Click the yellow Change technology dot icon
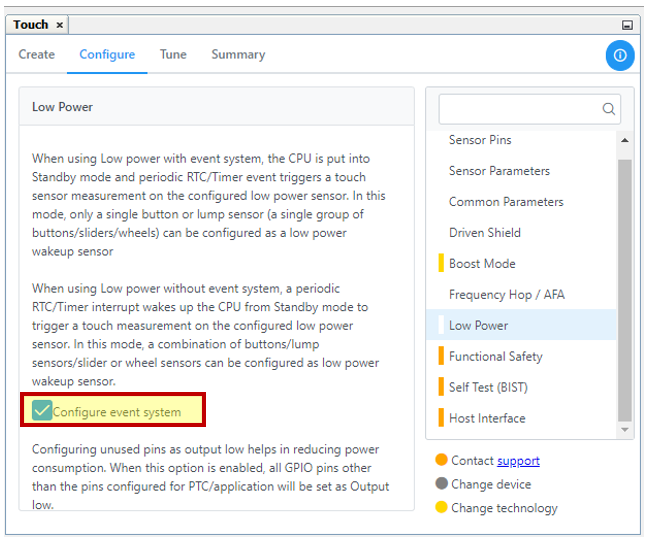This screenshot has width=651, height=541. [441, 507]
